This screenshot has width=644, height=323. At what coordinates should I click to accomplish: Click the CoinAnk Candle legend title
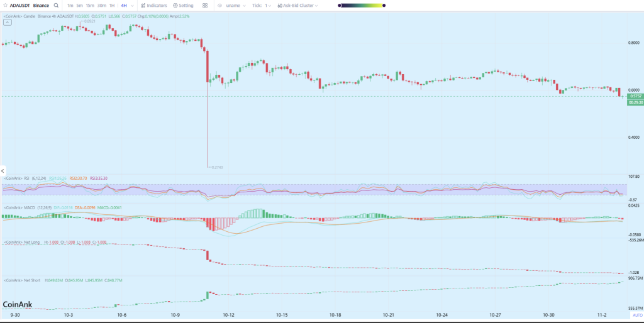pos(19,16)
